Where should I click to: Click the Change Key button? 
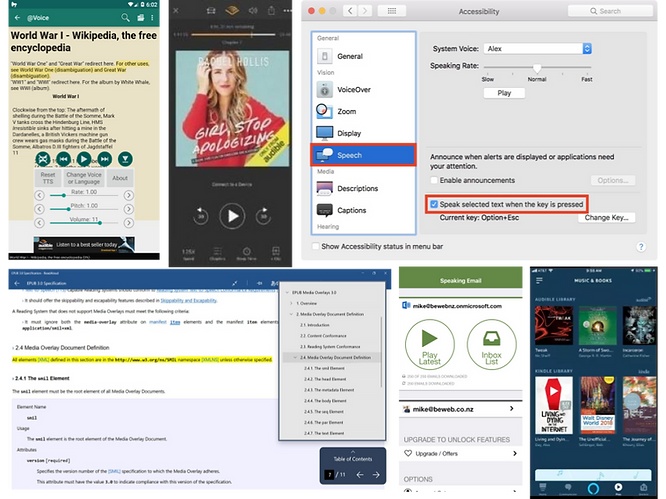(x=607, y=217)
